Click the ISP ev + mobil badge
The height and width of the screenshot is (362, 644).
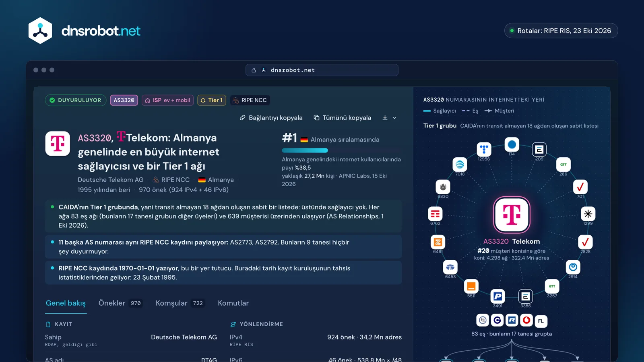click(x=167, y=100)
